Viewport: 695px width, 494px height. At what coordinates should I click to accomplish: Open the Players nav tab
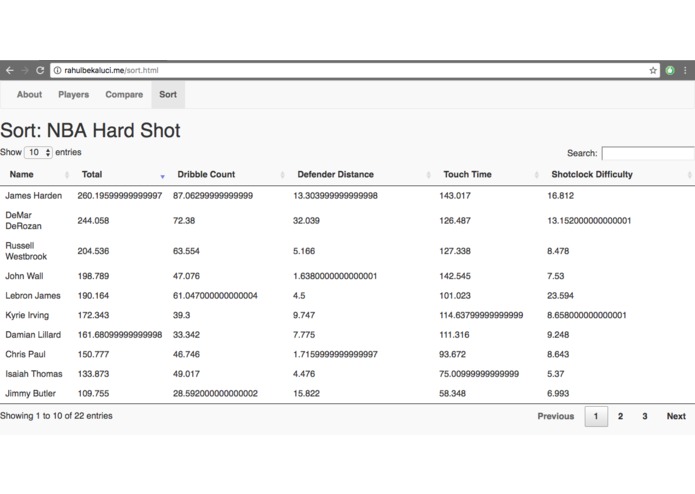point(74,94)
